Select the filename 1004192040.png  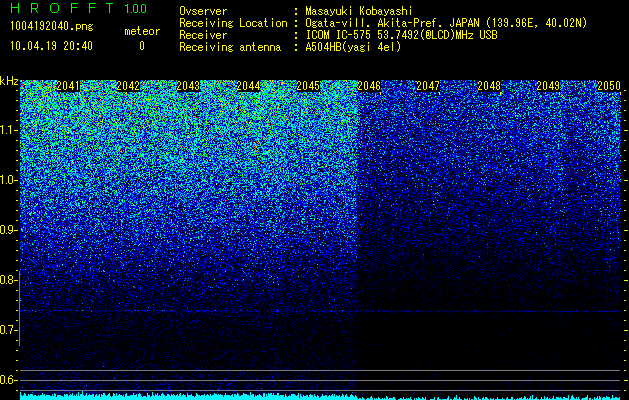click(51, 27)
